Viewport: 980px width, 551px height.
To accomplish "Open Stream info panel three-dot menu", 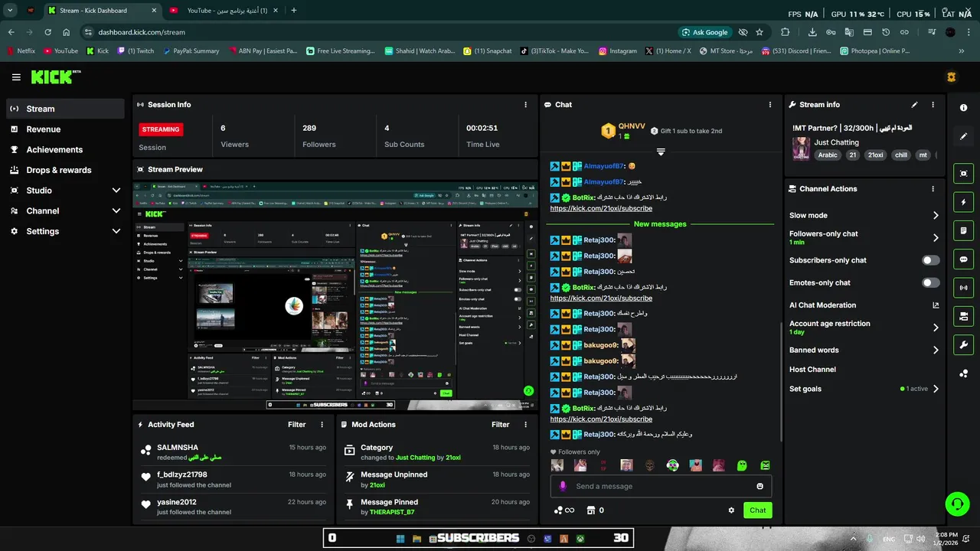I will pos(933,105).
